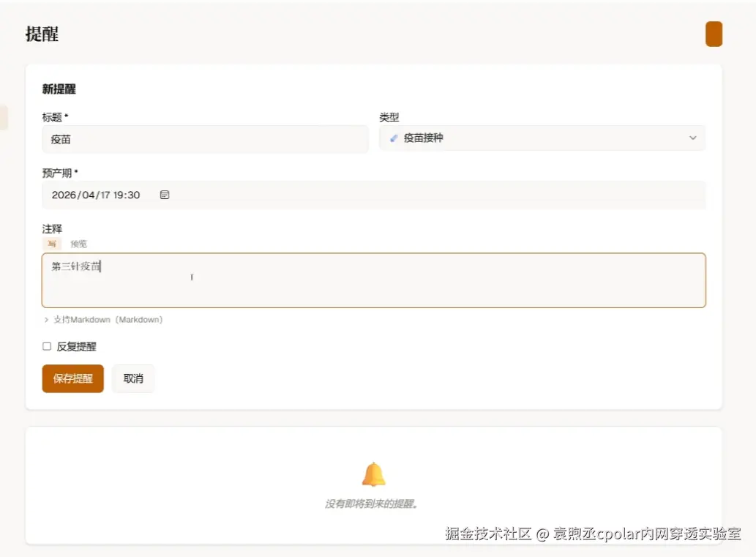Screen dimensions: 756x557
Task: Click the chevron arrow of type dropdown
Action: (x=692, y=138)
